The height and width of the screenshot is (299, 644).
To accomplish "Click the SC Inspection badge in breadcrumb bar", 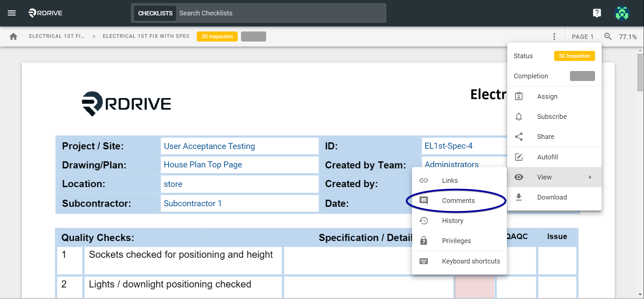I will pyautogui.click(x=217, y=36).
